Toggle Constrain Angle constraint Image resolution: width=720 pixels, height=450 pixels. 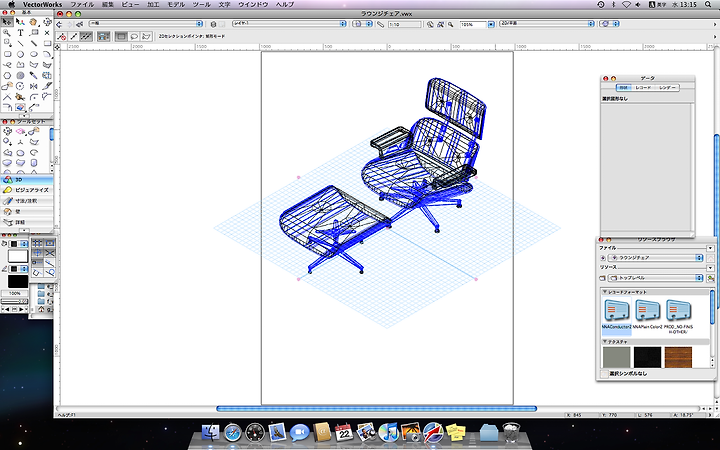(38, 253)
